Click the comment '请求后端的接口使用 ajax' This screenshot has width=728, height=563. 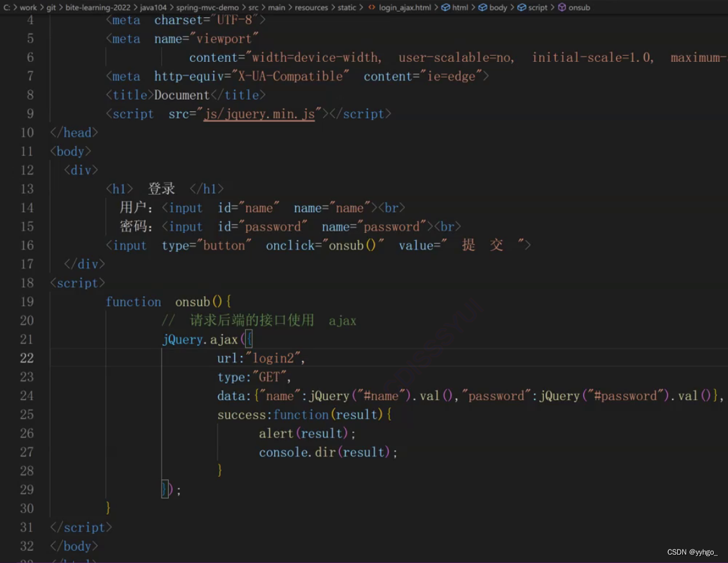pyautogui.click(x=273, y=320)
